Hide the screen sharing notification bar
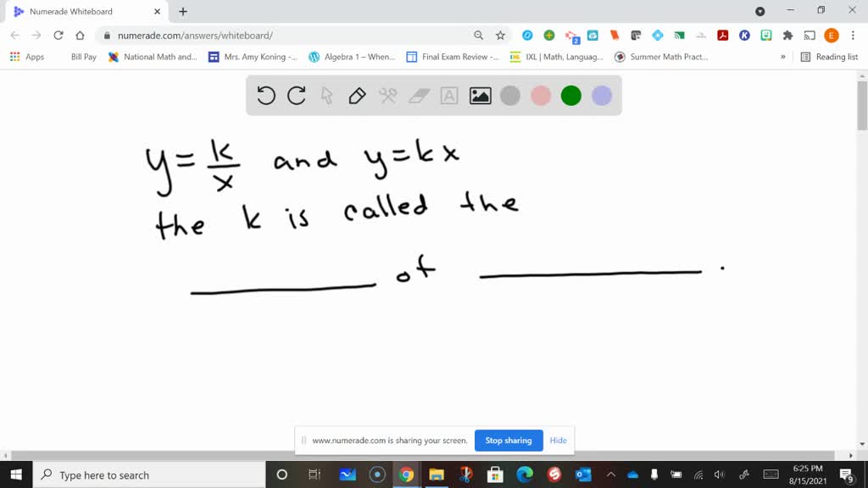The height and width of the screenshot is (488, 868). [558, 441]
